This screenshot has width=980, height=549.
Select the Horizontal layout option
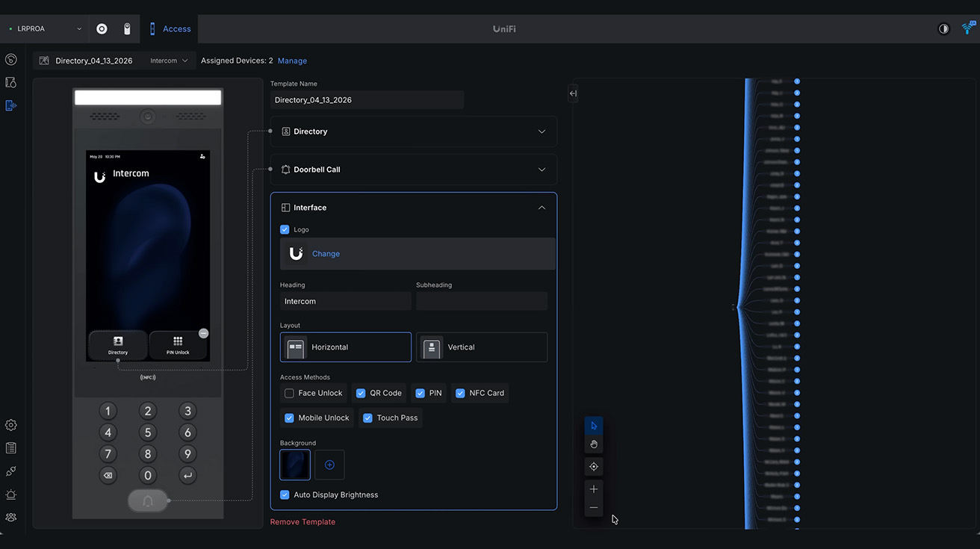pos(346,347)
